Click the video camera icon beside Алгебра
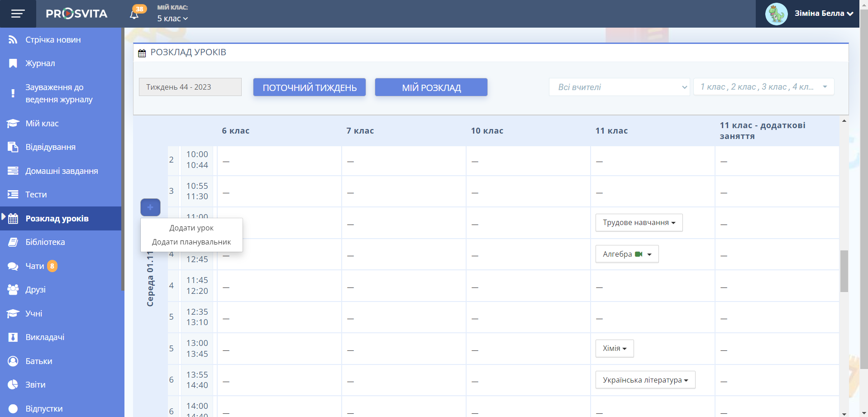This screenshot has height=417, width=868. (x=639, y=254)
